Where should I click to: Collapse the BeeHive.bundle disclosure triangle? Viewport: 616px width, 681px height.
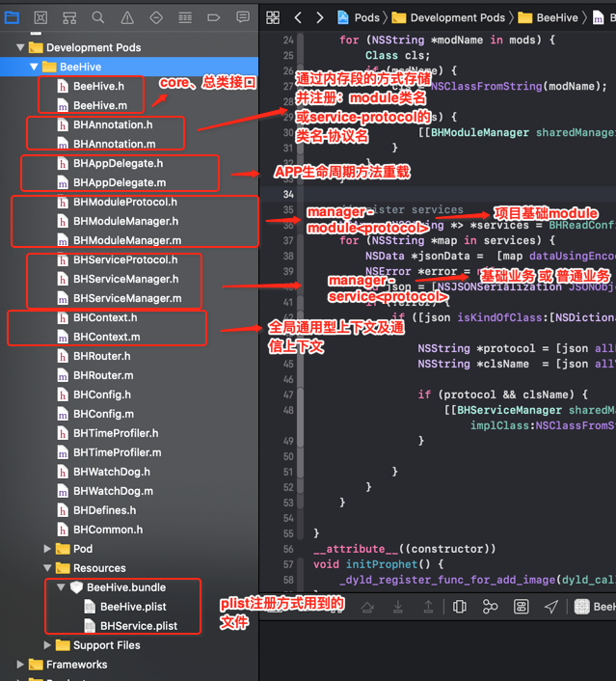pyautogui.click(x=61, y=587)
